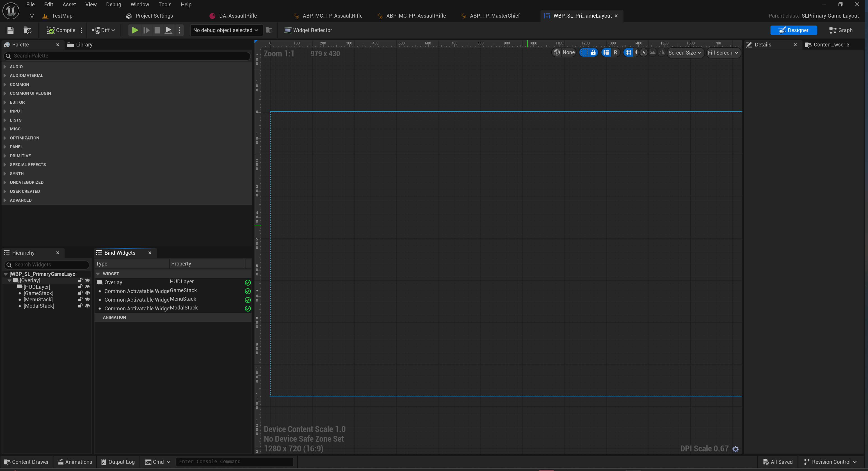The width and height of the screenshot is (868, 471).
Task: Open the SLPrimary Game Layout parent class link
Action: tap(830, 16)
